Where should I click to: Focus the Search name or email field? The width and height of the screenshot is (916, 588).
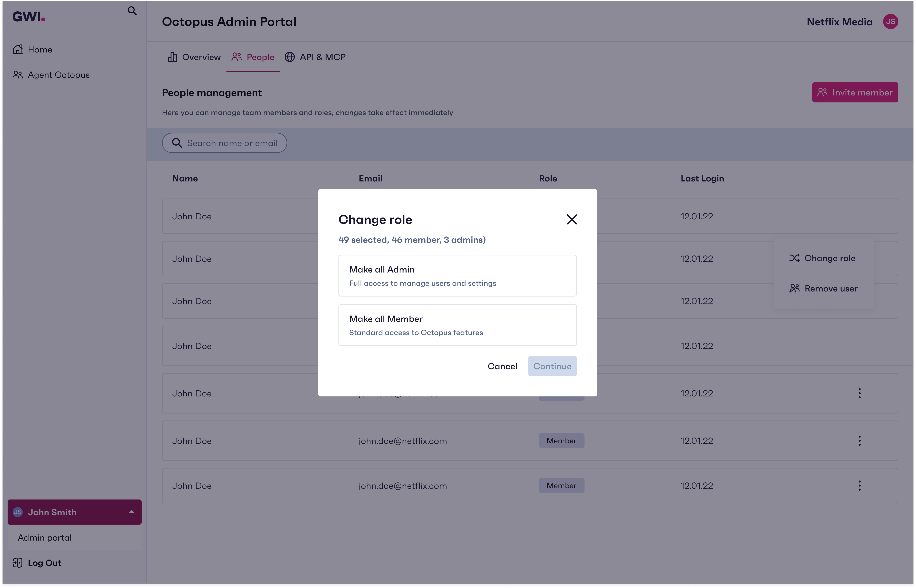click(x=224, y=143)
